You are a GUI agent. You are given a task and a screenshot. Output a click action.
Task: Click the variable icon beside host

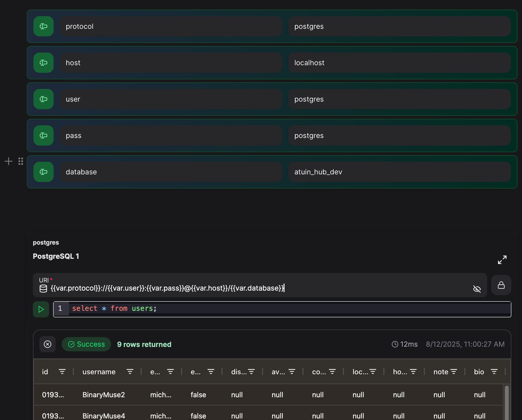pos(43,63)
